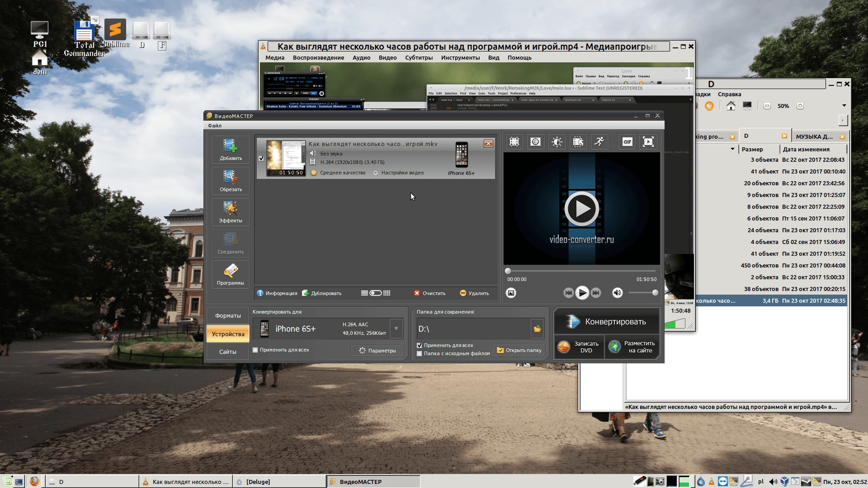
Task: Open the watermark copyright stamp tool
Action: click(x=535, y=142)
